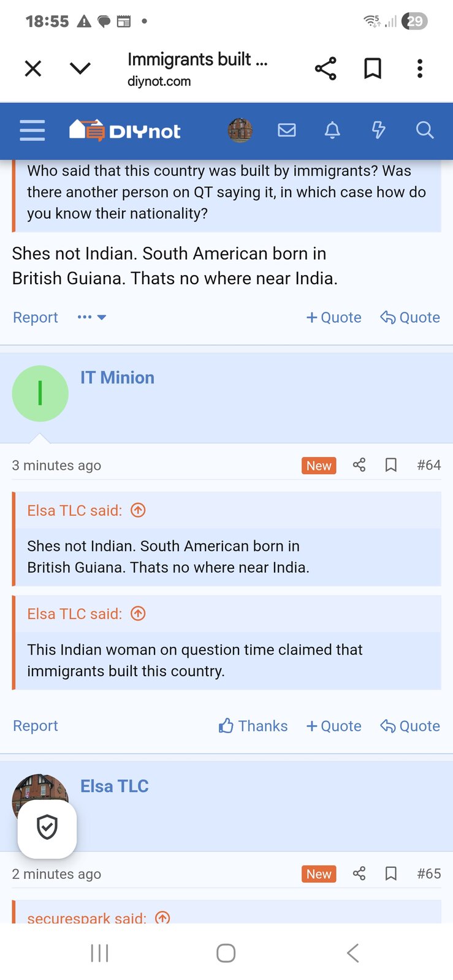Expand the three-dots post actions dropdown

click(x=92, y=317)
